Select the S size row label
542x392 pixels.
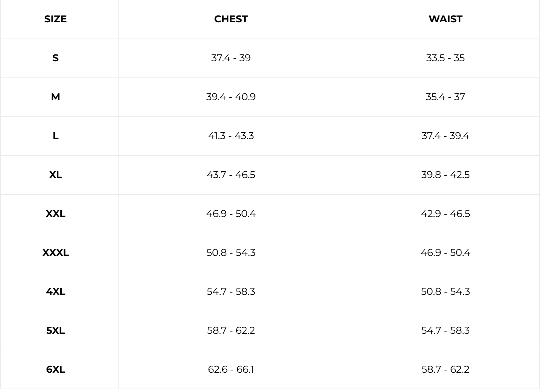click(55, 58)
